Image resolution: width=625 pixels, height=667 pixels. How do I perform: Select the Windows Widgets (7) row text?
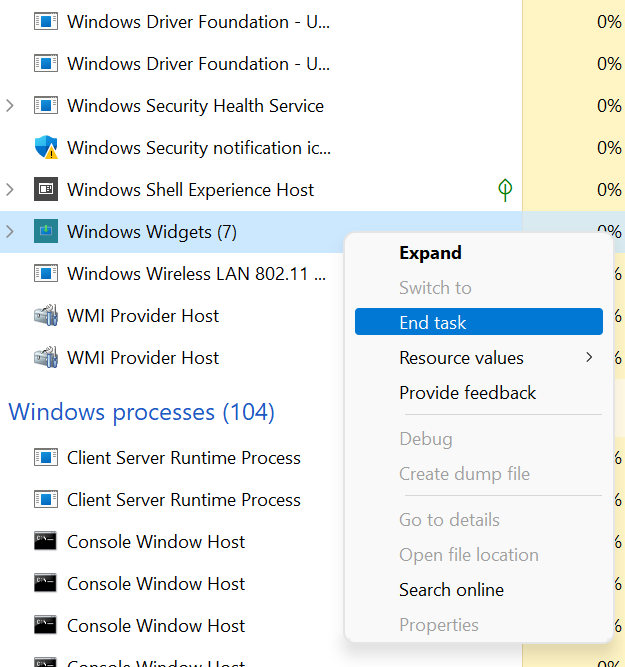coord(152,232)
